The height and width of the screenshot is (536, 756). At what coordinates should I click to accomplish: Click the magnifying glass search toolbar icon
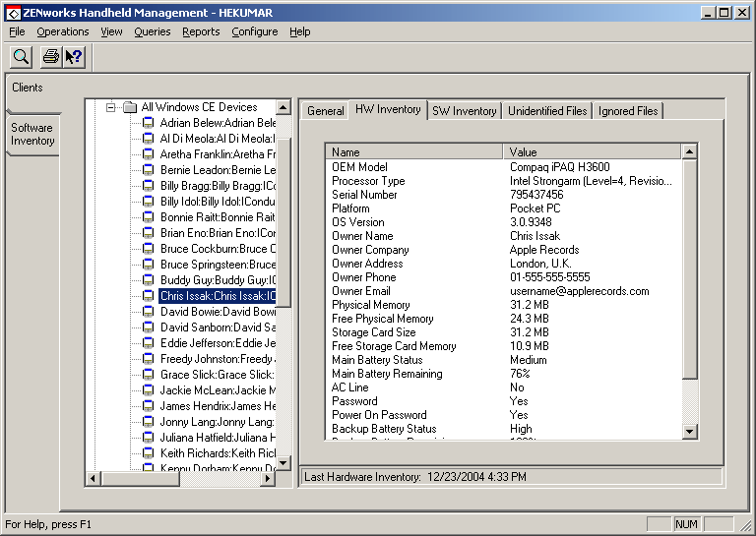[21, 57]
